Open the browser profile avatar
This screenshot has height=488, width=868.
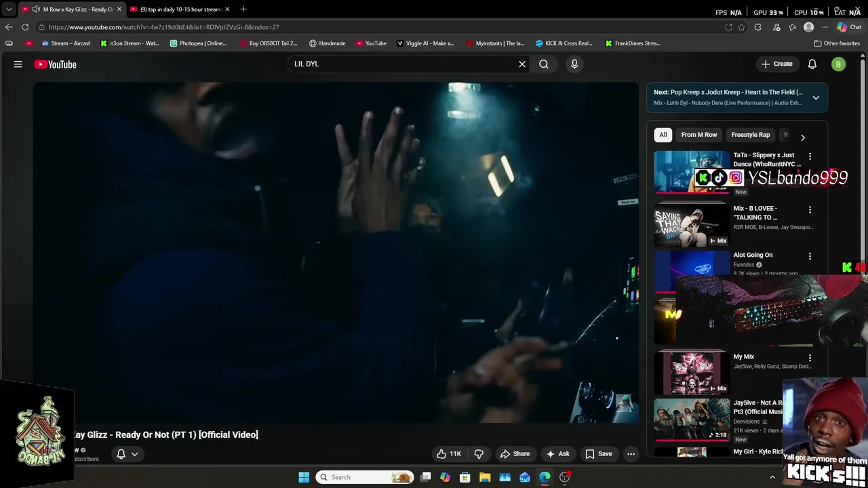[808, 27]
